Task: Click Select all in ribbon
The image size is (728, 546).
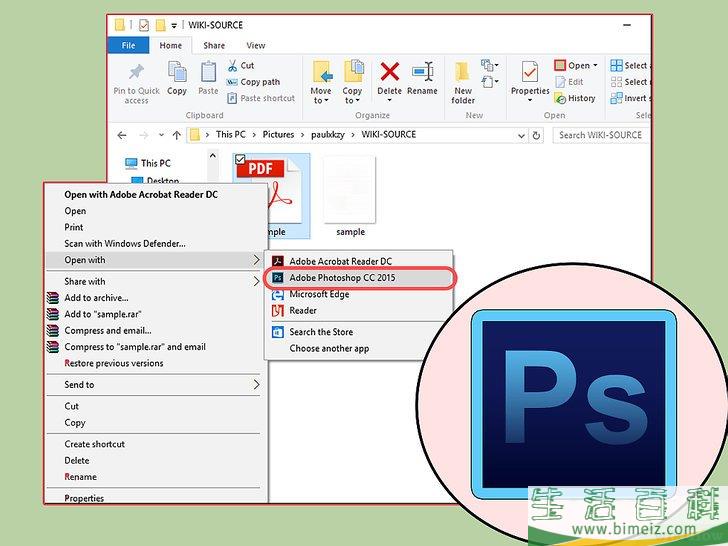Action: pos(630,65)
